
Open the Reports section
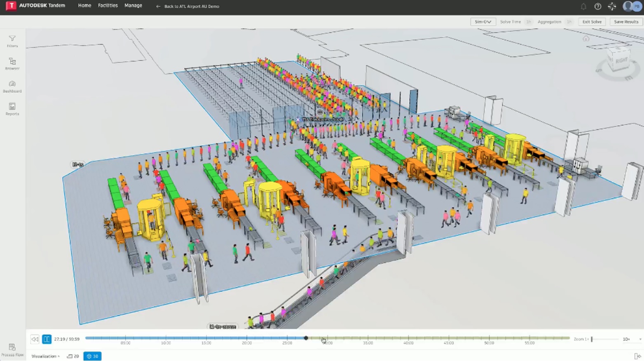coord(12,109)
